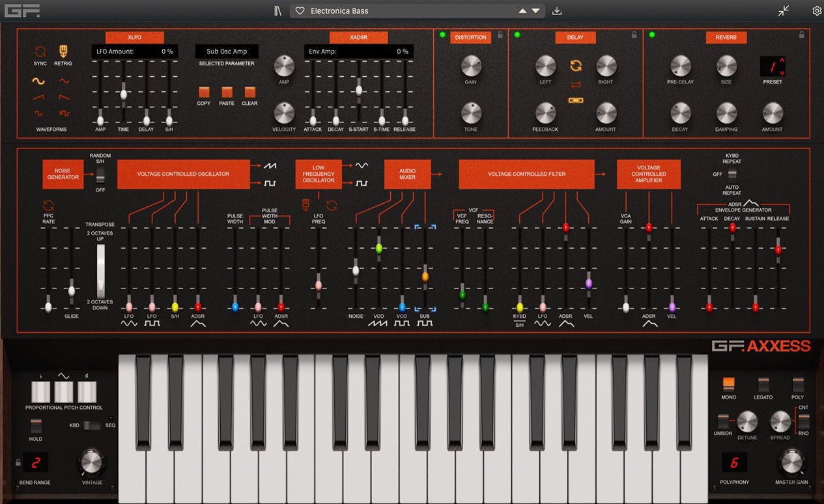Image resolution: width=824 pixels, height=504 pixels.
Task: Click the XLFO header
Action: (134, 38)
